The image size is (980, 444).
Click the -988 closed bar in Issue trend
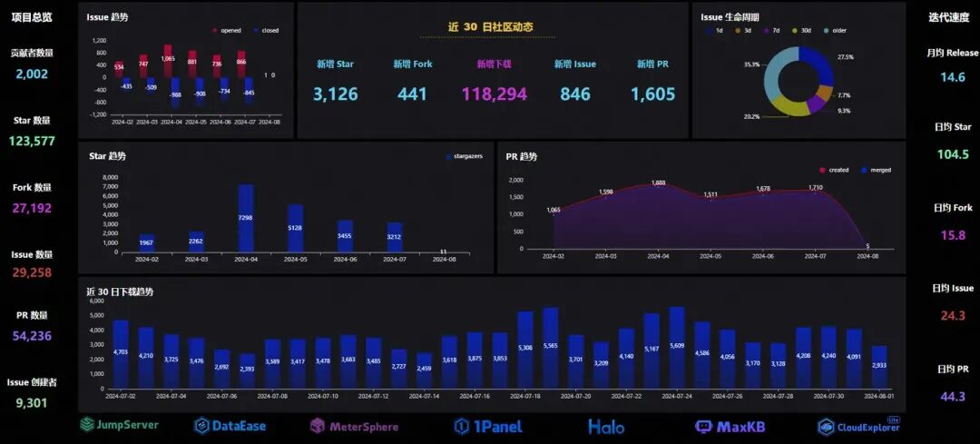click(x=176, y=93)
